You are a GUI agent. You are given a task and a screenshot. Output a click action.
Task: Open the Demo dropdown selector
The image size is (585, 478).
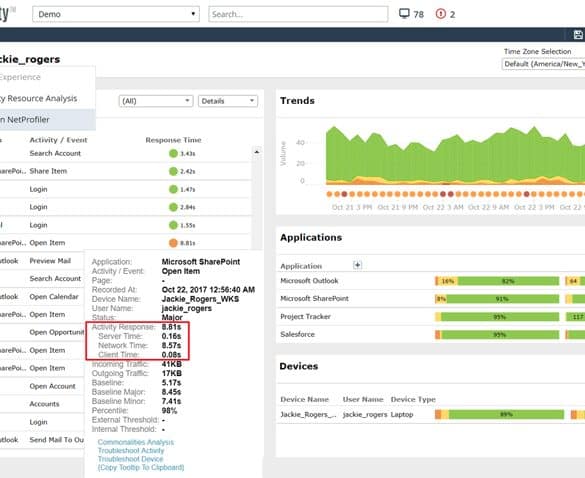116,14
